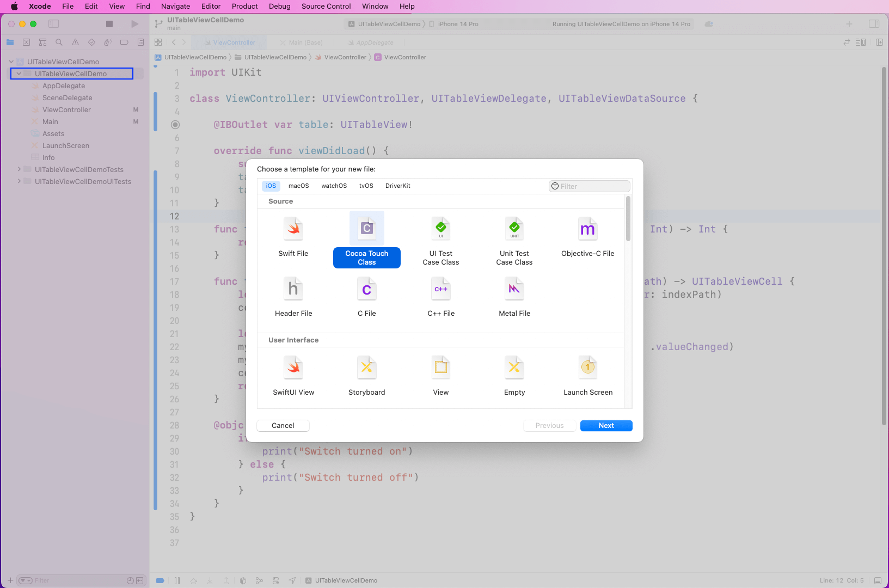Select the C++ File template
Image resolution: width=889 pixels, height=588 pixels.
pyautogui.click(x=440, y=289)
